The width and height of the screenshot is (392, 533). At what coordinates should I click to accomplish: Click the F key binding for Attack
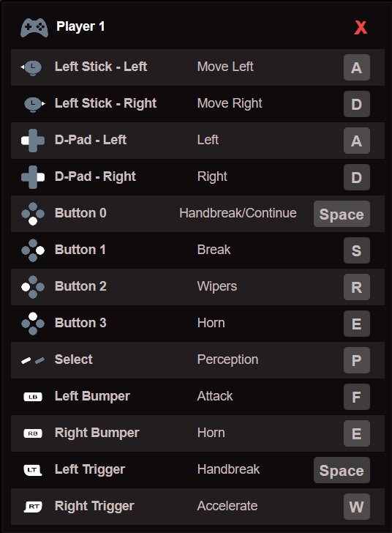tap(357, 397)
